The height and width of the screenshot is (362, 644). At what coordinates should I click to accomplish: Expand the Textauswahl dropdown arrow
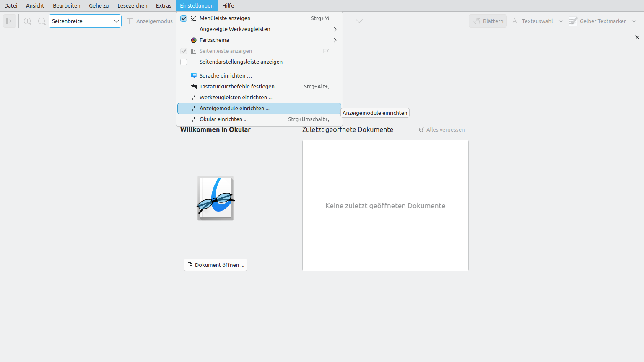561,21
